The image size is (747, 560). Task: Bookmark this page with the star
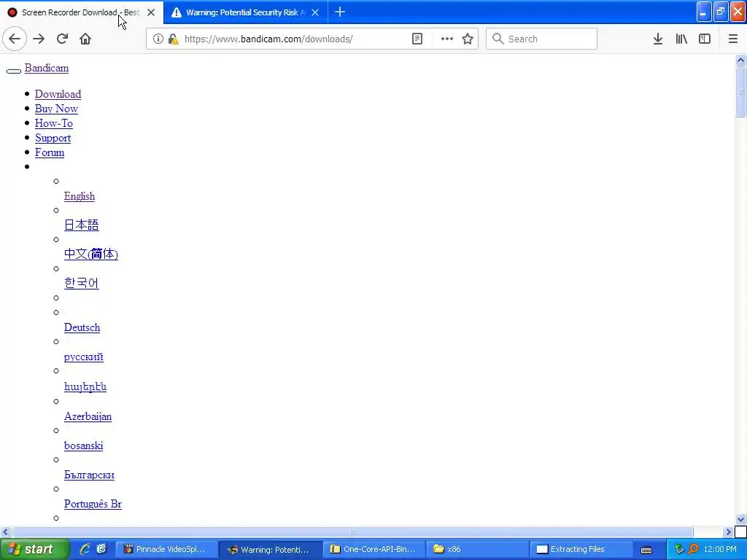[x=468, y=39]
